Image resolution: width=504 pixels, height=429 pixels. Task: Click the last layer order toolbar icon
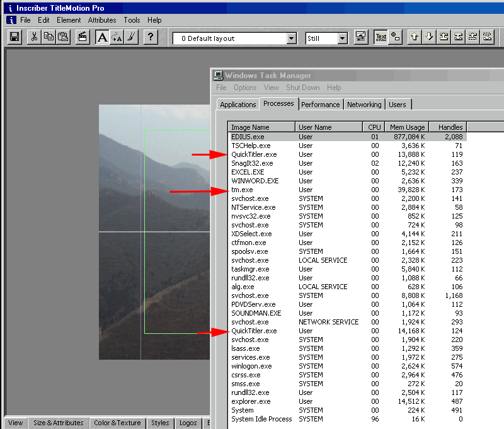coord(487,37)
